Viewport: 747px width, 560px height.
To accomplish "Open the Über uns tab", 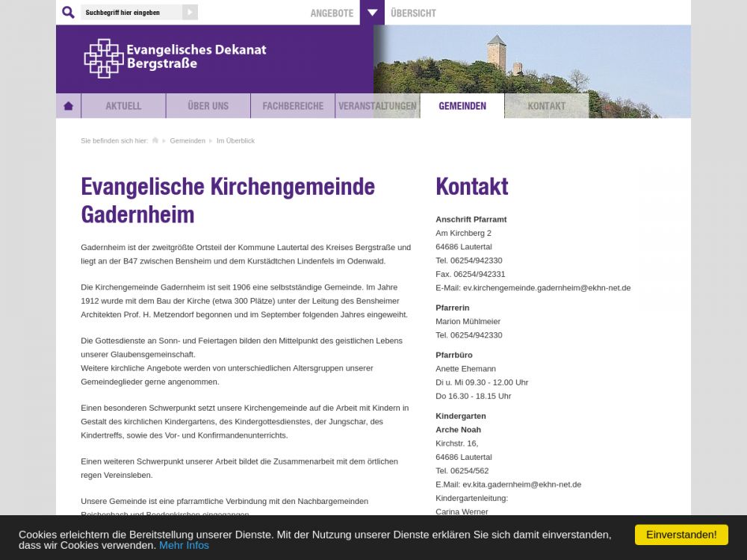I will pos(208,106).
